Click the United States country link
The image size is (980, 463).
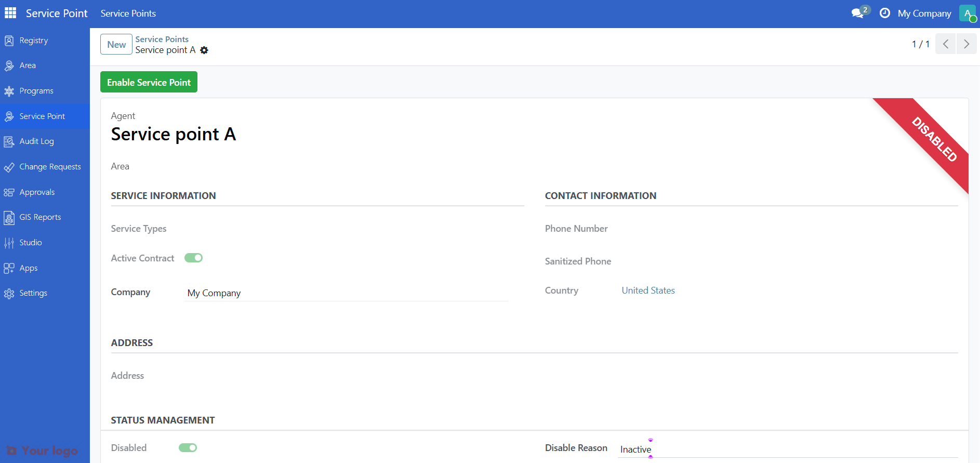tap(648, 290)
